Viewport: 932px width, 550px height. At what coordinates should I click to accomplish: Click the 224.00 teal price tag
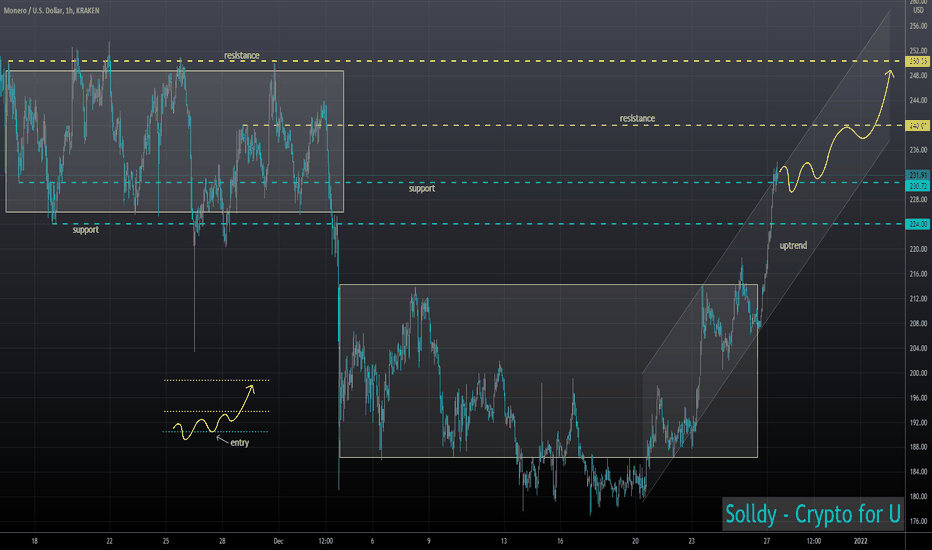click(x=918, y=224)
